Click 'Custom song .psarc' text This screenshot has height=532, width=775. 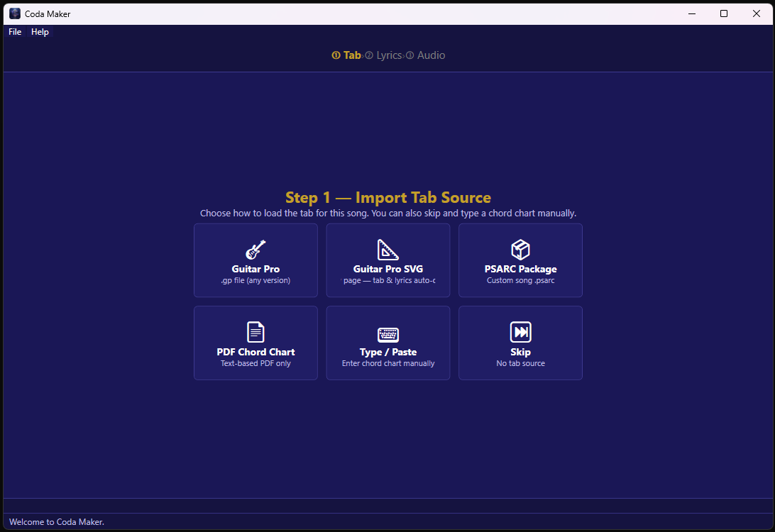520,281
